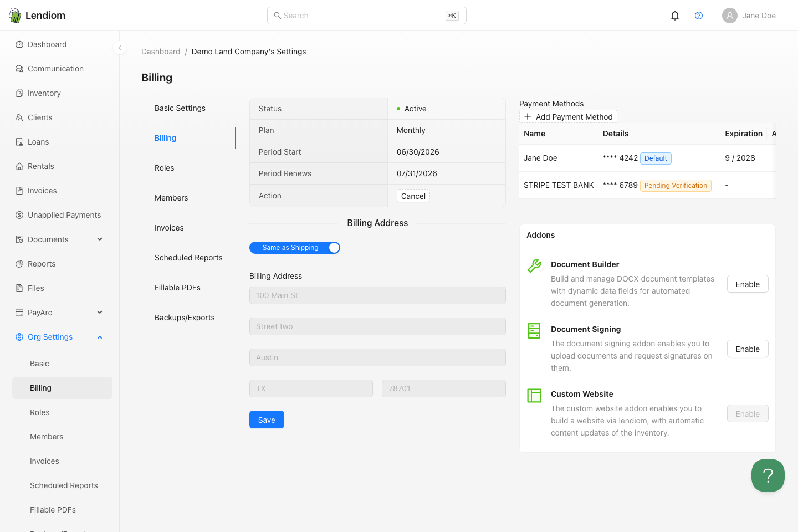The width and height of the screenshot is (798, 532).
Task: Click the Invoices sidebar icon
Action: [x=19, y=191]
